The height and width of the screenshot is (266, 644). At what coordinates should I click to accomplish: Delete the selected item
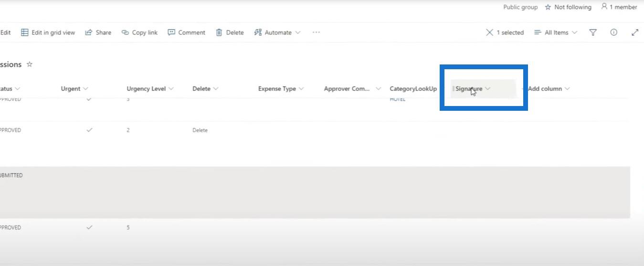pos(230,32)
